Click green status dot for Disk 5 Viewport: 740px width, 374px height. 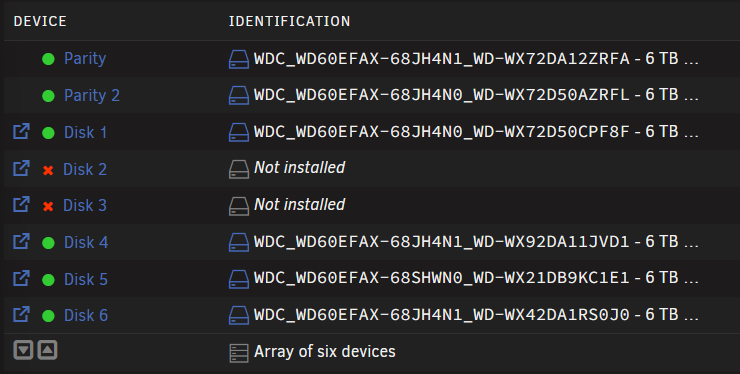point(48,280)
